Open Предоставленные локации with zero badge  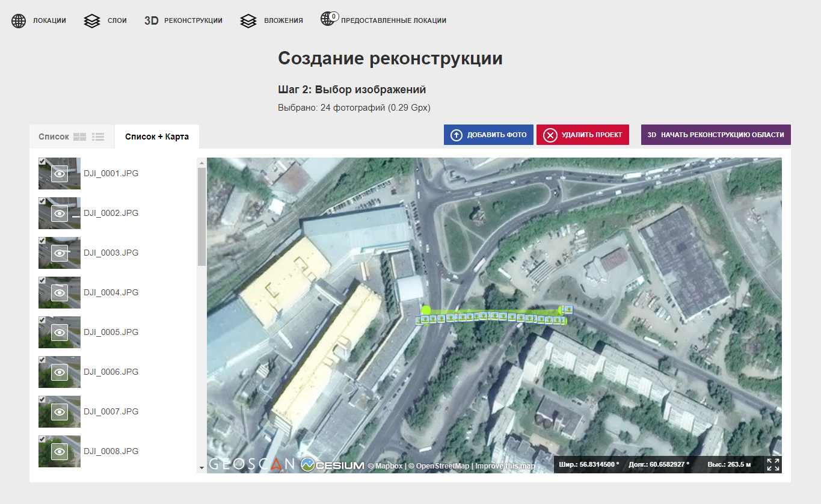pos(383,20)
